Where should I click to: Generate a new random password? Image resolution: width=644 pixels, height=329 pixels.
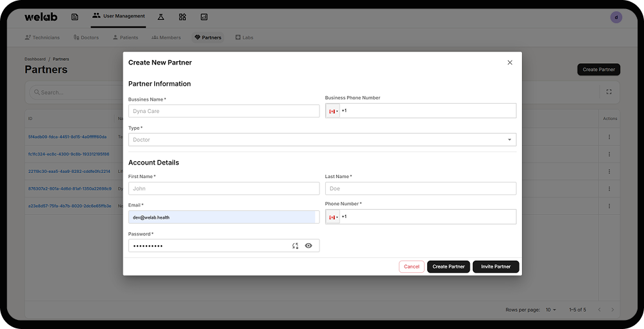click(x=296, y=246)
